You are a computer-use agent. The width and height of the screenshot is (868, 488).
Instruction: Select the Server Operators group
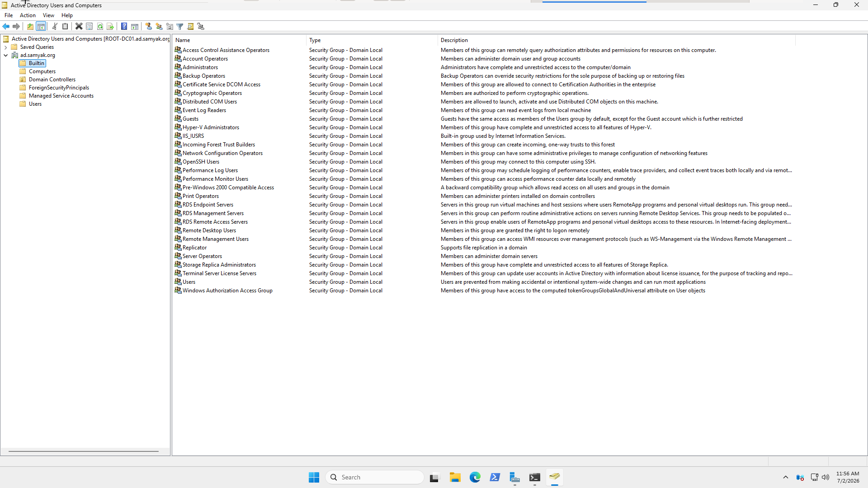pos(202,256)
